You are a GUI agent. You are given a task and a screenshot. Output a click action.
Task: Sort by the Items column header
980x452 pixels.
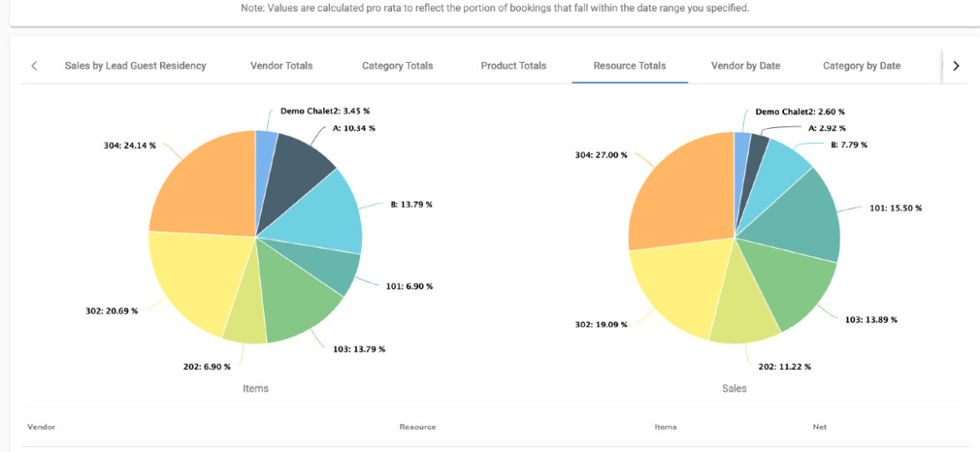(x=666, y=427)
